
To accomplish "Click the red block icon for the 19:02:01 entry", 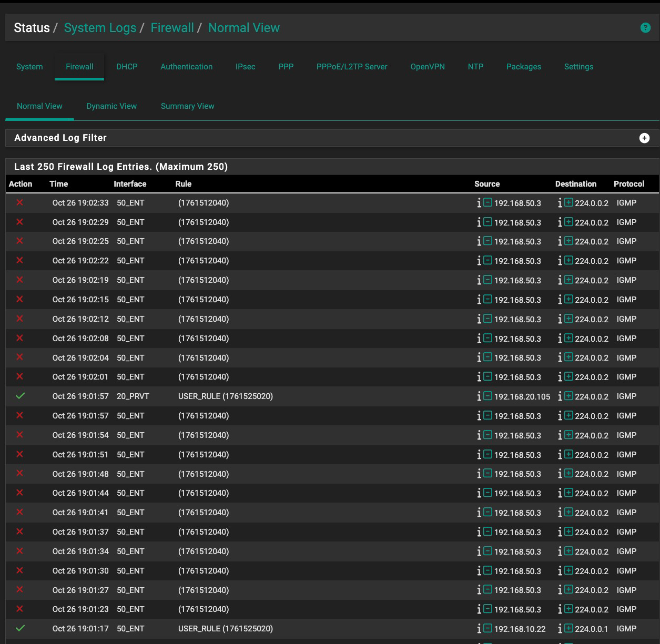I will coord(20,376).
